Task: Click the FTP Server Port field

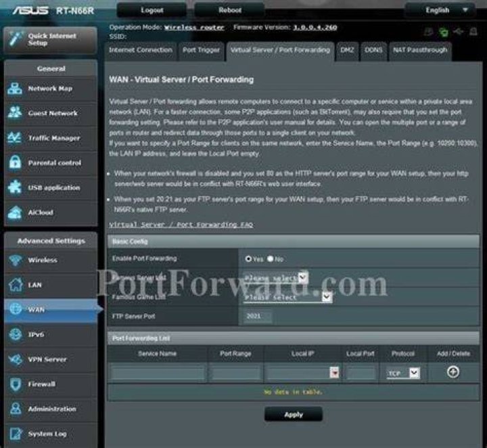Action: point(258,316)
